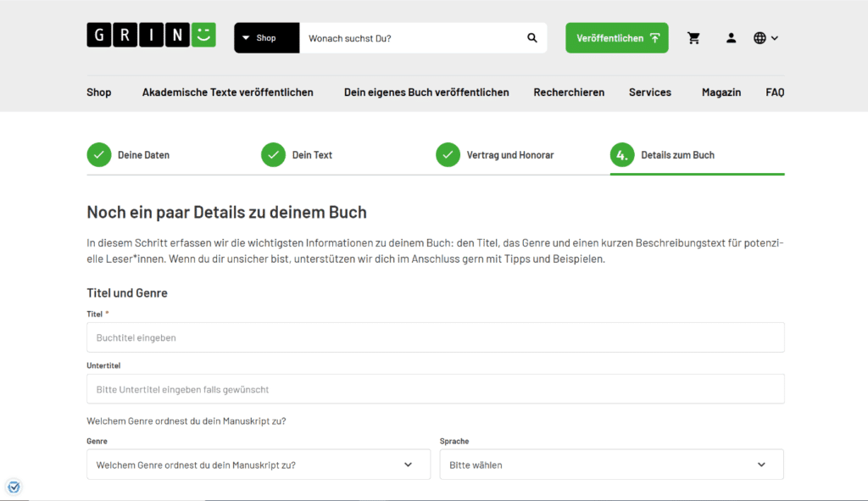This screenshot has height=501, width=868.
Task: Click the search magnifier icon
Action: 532,38
